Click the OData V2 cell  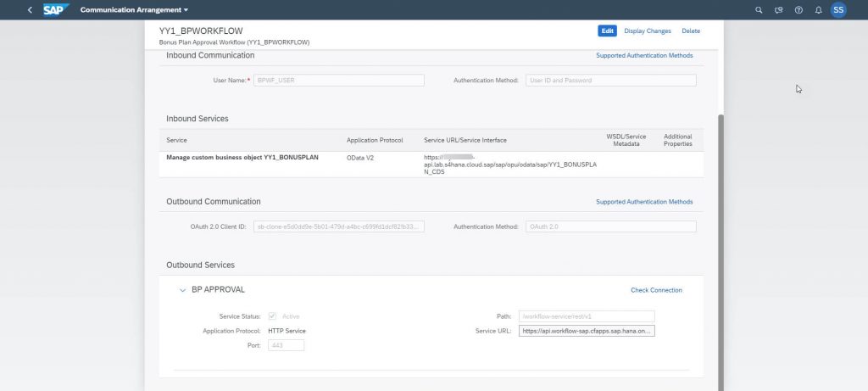click(x=359, y=158)
